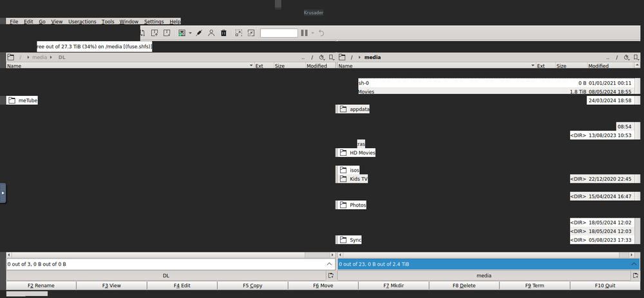Viewport: 644px width, 298px height.
Task: Open the Tools menu
Action: (x=108, y=21)
